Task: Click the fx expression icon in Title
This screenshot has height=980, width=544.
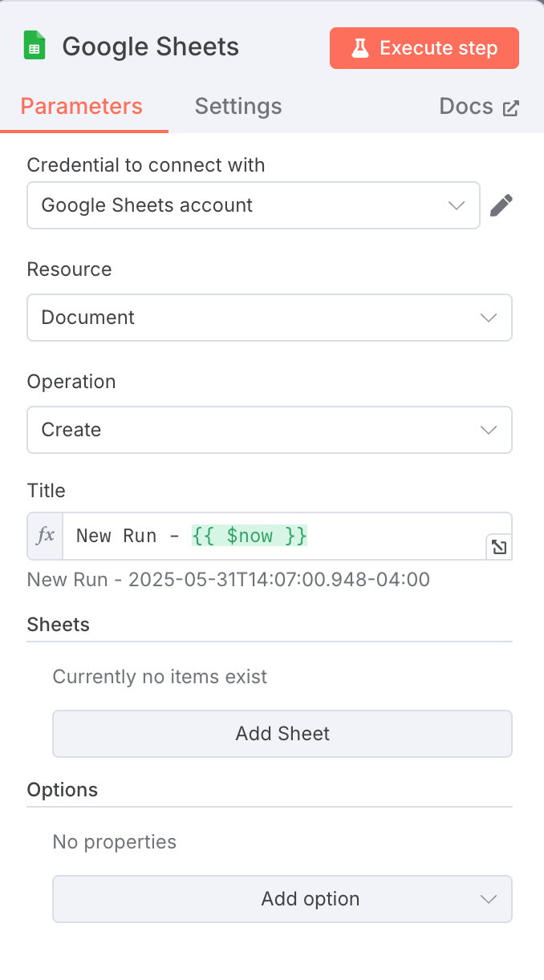Action: pyautogui.click(x=46, y=536)
